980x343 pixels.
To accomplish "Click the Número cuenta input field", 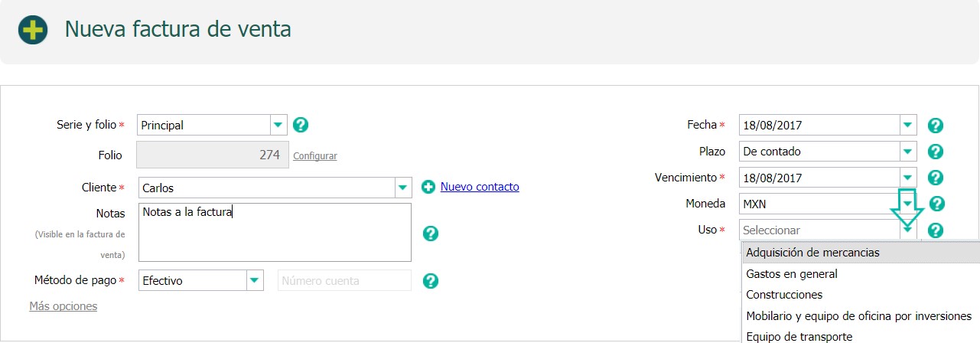I will pyautogui.click(x=344, y=280).
